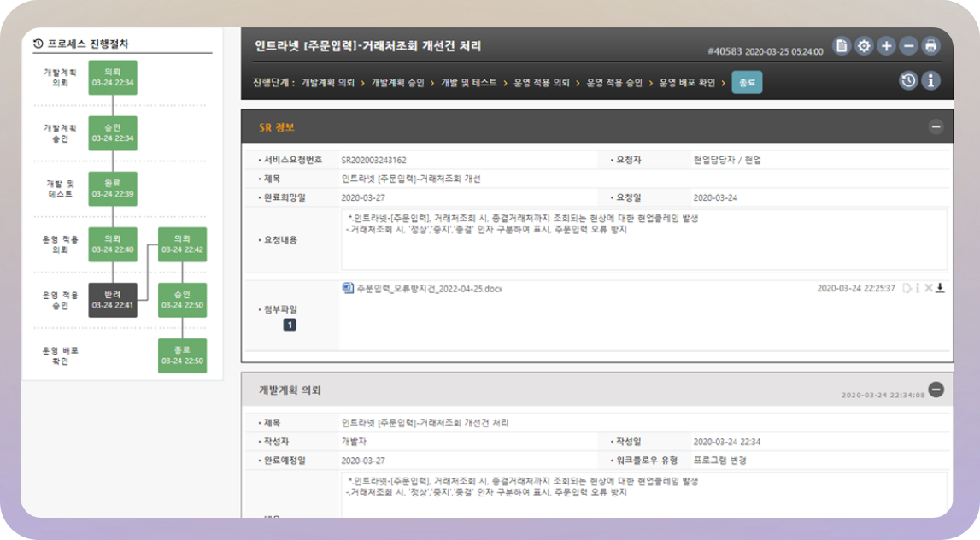Viewport: 980px width, 540px height.
Task: Click the 완료희망일 value 2020-03-27
Action: 363,197
